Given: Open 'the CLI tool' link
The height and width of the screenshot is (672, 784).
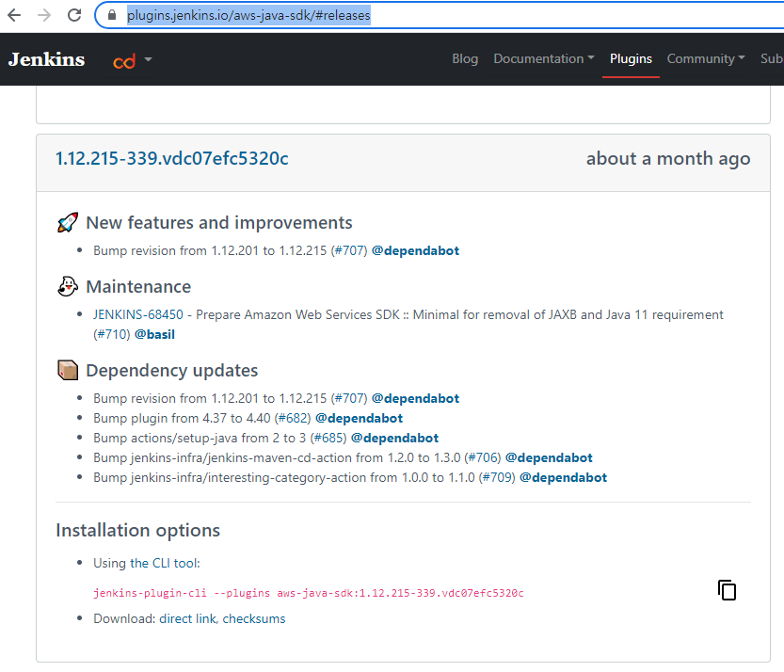Looking at the screenshot, I should pos(164,563).
